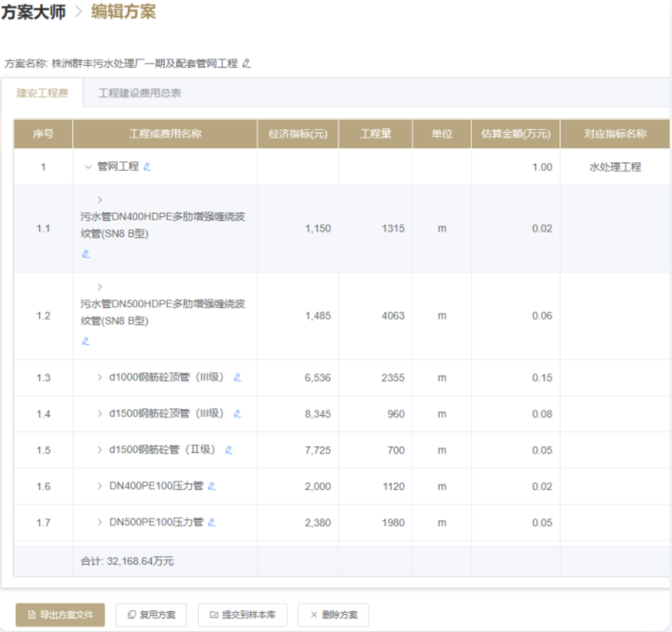Select quantity value 1120
Viewport: 672px width, 632px height.
pyautogui.click(x=394, y=487)
